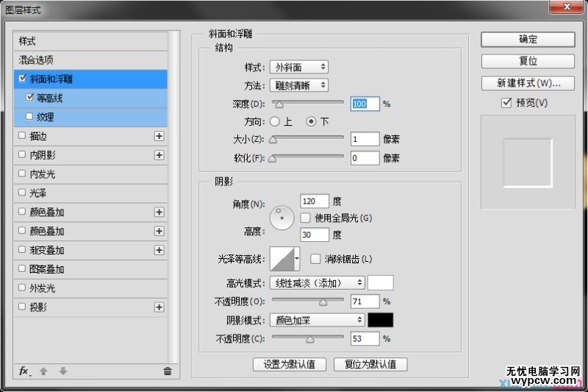Click the 角度 input field showing 120
The image size is (588, 392).
tap(315, 202)
